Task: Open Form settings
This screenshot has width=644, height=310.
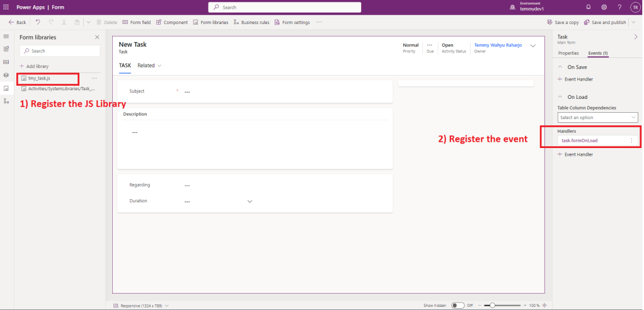Action: (292, 22)
